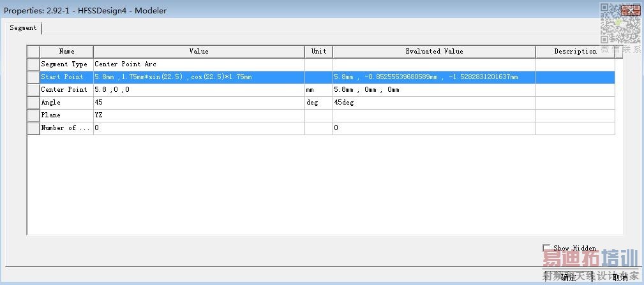Select the Segment Type name cell
This screenshot has height=285, width=644.
pos(66,64)
